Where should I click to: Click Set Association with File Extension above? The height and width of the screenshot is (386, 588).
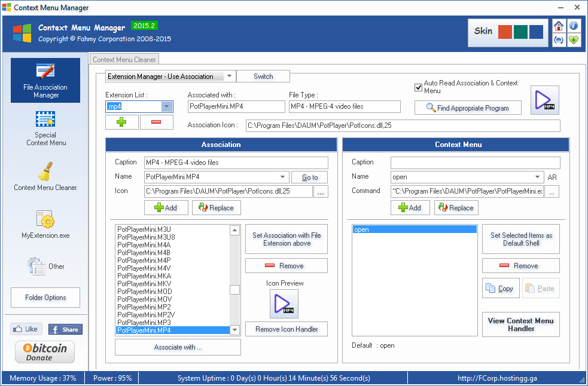point(287,239)
